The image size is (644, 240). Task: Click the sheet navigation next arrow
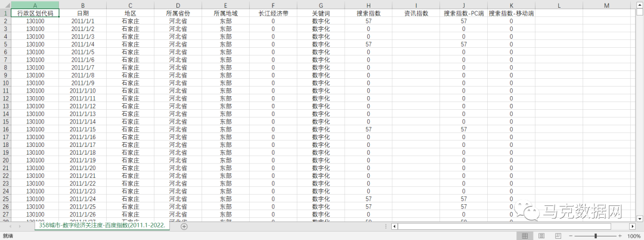point(20,226)
